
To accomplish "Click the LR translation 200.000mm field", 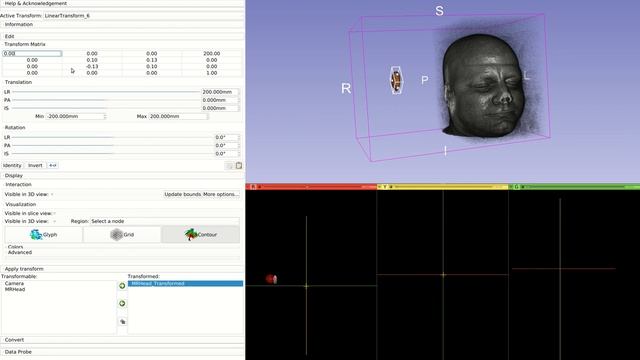I will pyautogui.click(x=220, y=92).
